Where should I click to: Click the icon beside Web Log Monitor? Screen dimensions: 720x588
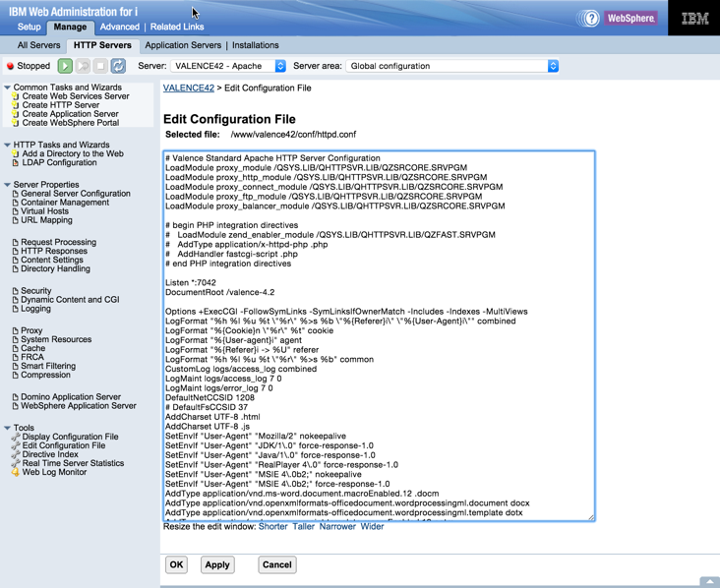pyautogui.click(x=15, y=472)
